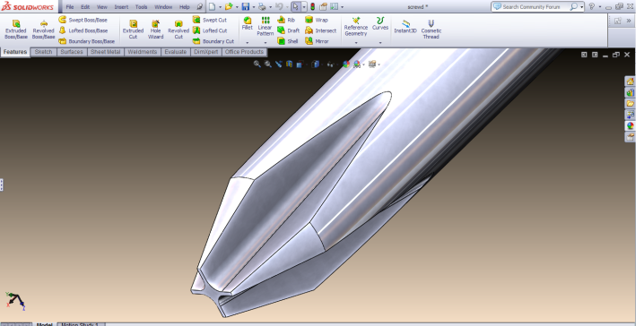Expand the Linear Pattern dropdown arrow
644x326 pixels.
(x=265, y=43)
